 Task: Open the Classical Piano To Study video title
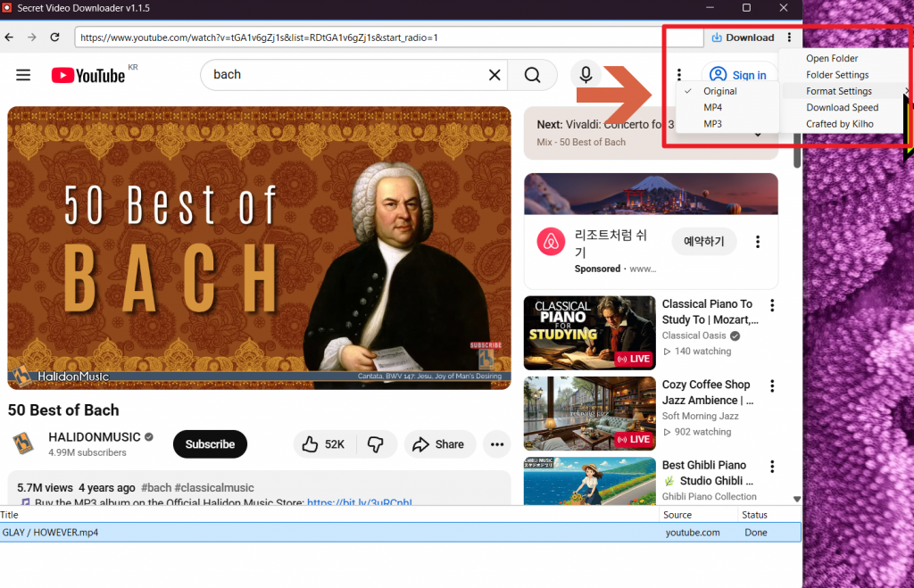pyautogui.click(x=710, y=311)
